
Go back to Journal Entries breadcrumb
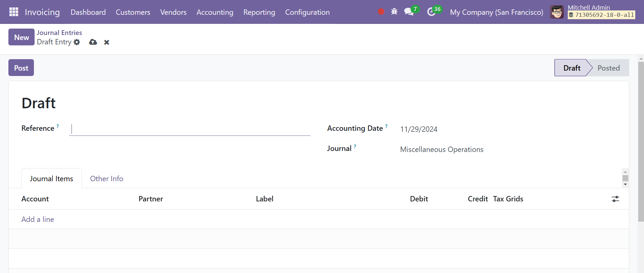tap(59, 33)
